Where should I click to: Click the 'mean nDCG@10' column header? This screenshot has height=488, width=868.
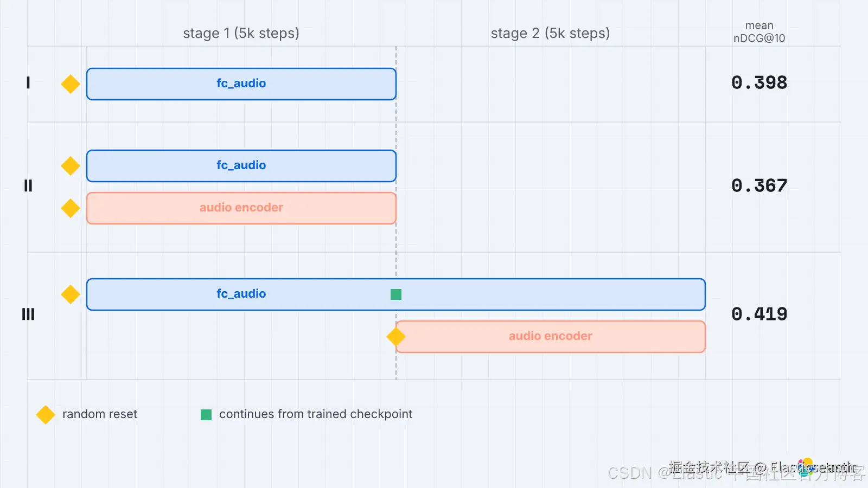point(759,32)
